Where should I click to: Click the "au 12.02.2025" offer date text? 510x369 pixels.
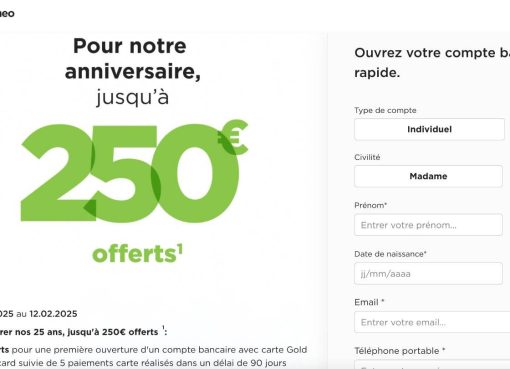pos(47,314)
